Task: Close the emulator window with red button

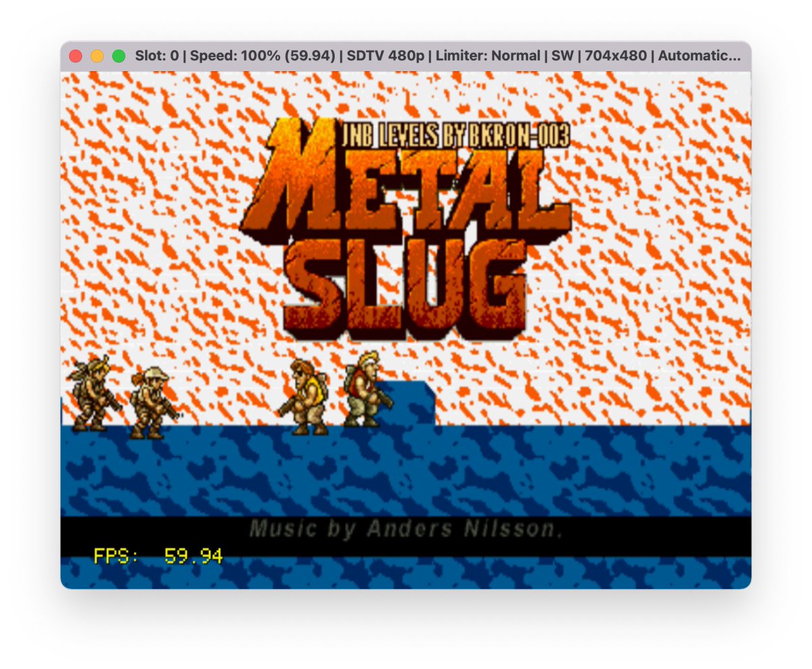Action: click(76, 56)
